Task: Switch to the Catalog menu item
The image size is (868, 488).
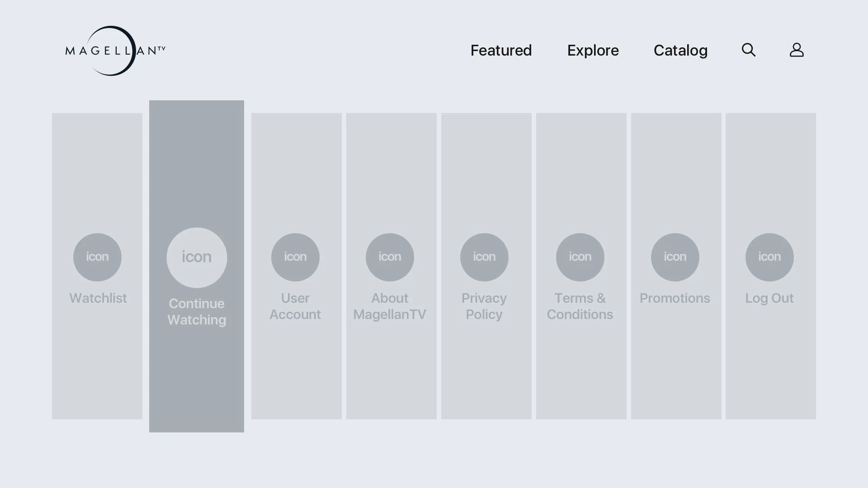Action: pos(680,51)
